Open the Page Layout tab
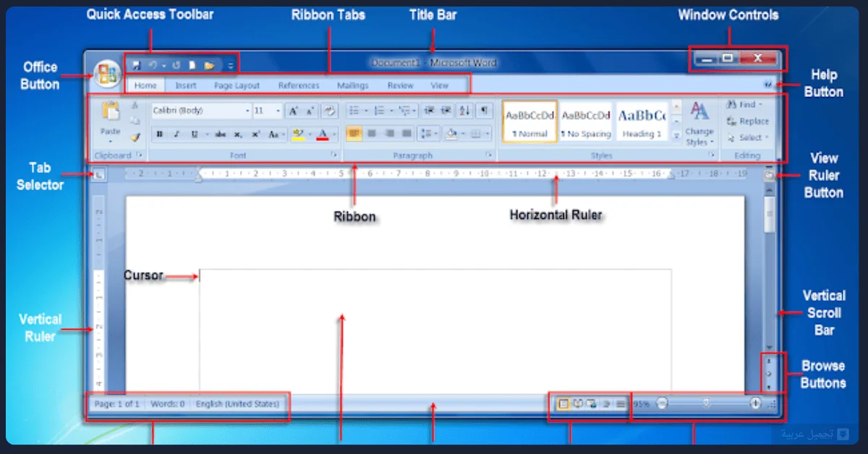This screenshot has width=868, height=454. pyautogui.click(x=237, y=85)
